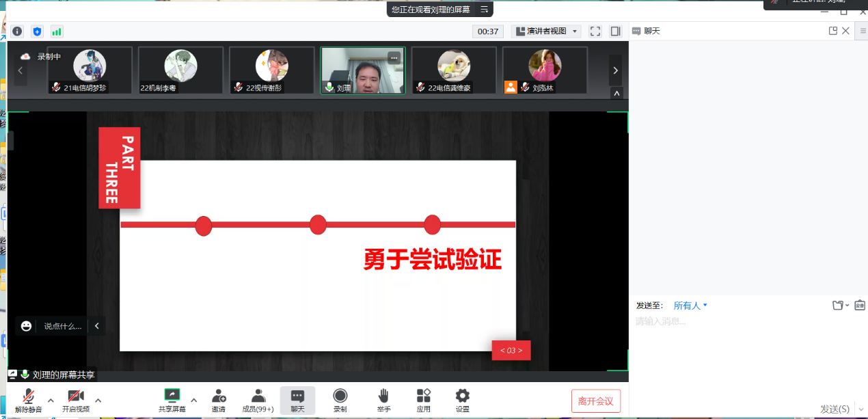This screenshot has width=868, height=419.
Task: Show next participants with right arrow
Action: 616,70
